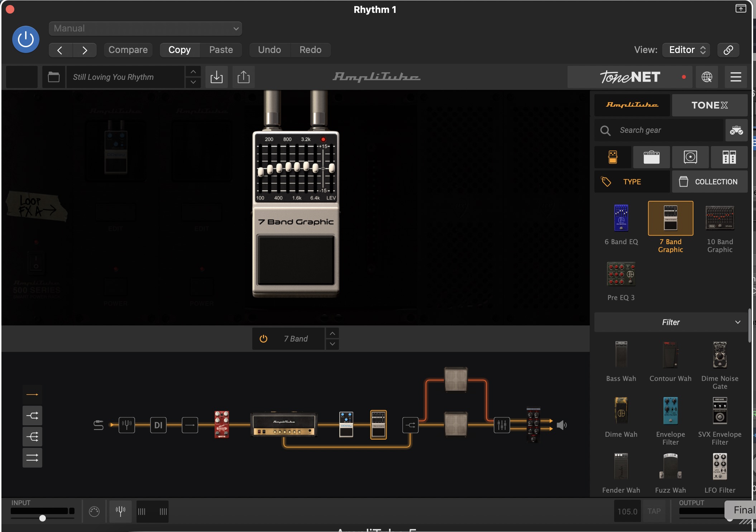Switch to the COLLECTION tab
Image resolution: width=756 pixels, height=532 pixels.
[709, 182]
